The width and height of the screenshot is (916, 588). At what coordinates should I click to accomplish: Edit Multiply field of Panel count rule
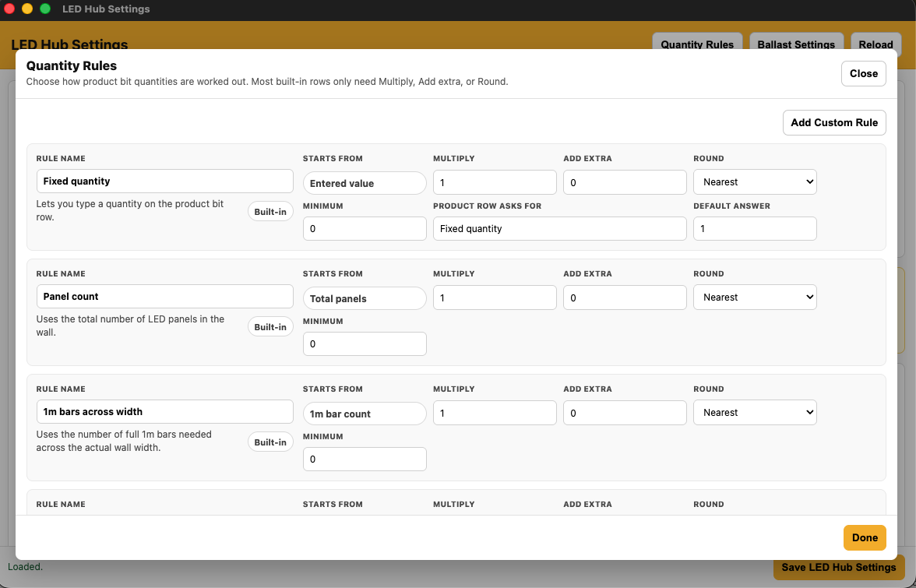click(x=495, y=298)
